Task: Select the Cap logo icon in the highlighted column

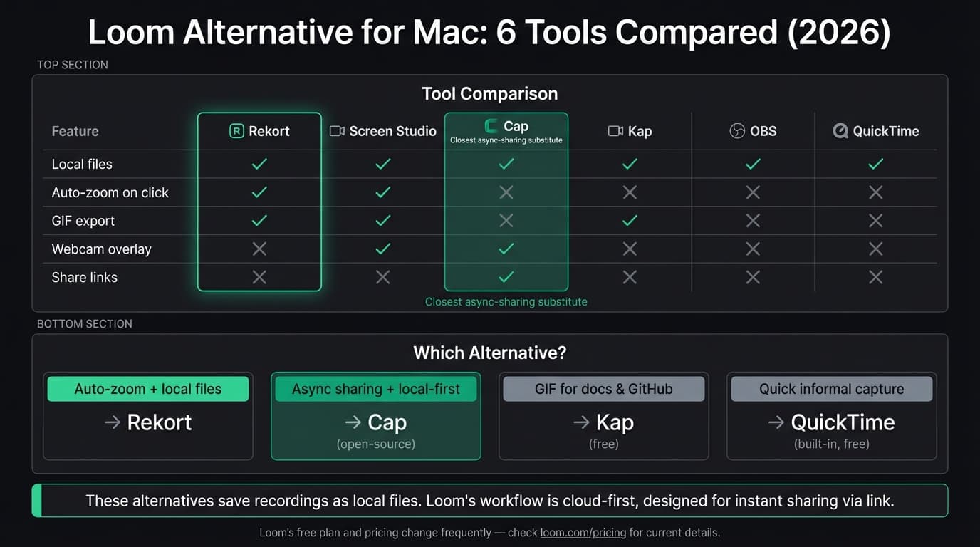Action: click(490, 125)
